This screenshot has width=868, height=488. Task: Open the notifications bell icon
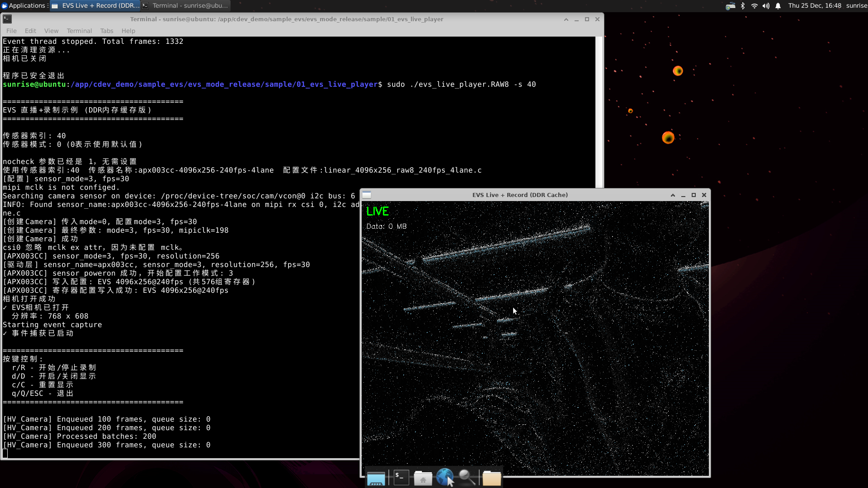[x=778, y=6]
